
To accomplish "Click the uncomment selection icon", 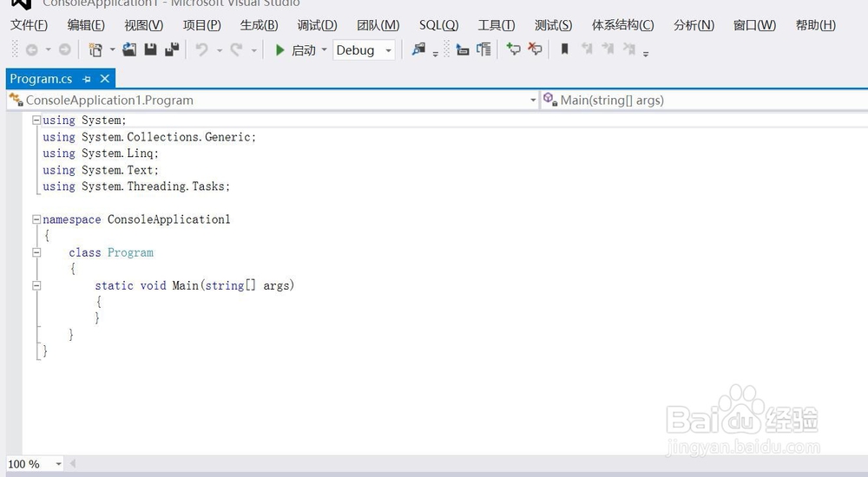I will point(535,49).
